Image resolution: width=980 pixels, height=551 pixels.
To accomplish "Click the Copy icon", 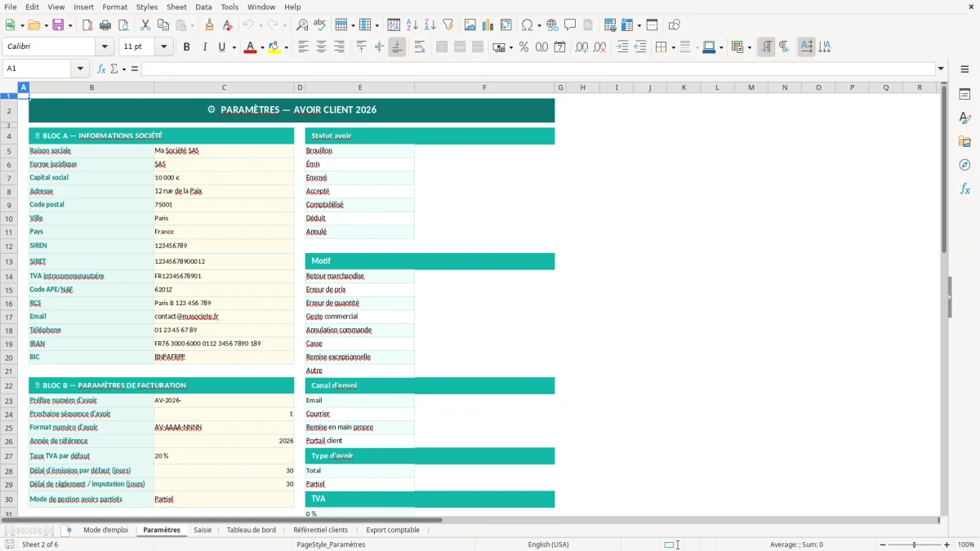I will 163,25.
